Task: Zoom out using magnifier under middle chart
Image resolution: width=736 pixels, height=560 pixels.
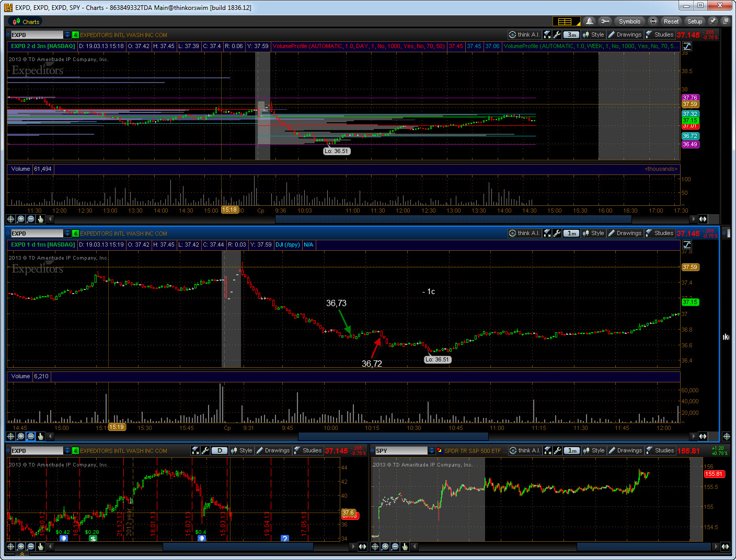Action: [31, 436]
